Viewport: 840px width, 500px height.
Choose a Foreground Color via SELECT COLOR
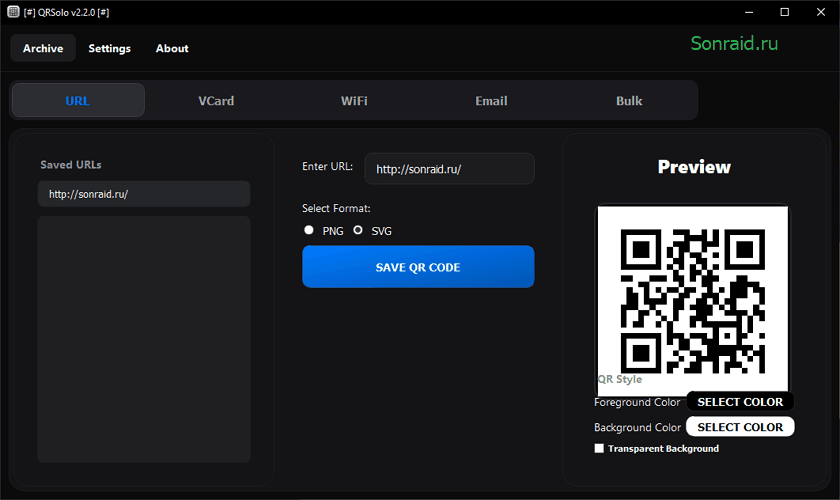click(740, 401)
